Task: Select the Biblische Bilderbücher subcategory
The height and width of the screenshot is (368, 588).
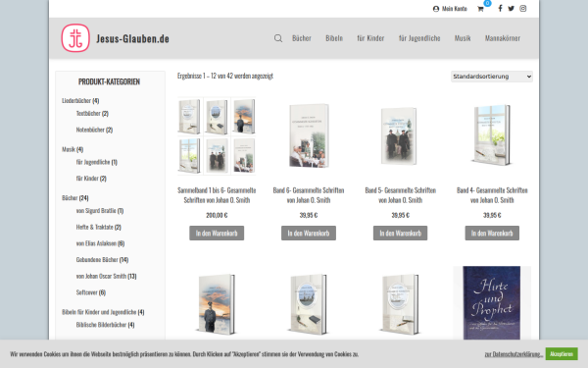Action: [101, 325]
